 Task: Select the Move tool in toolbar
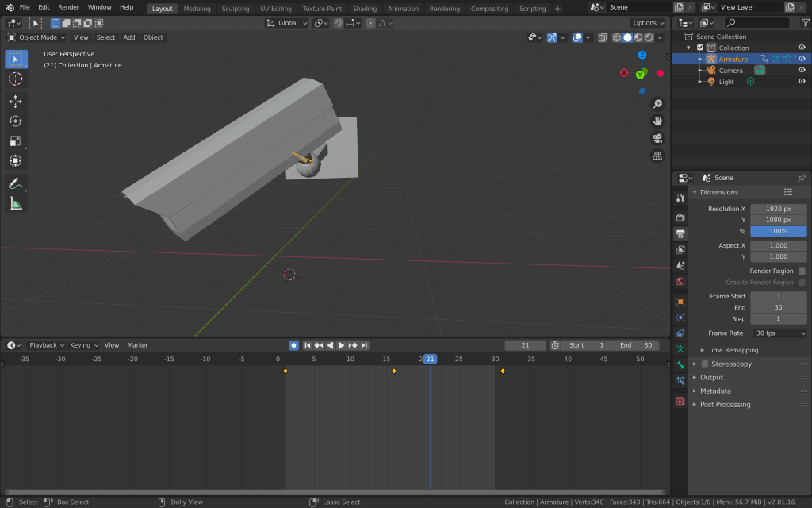15,101
